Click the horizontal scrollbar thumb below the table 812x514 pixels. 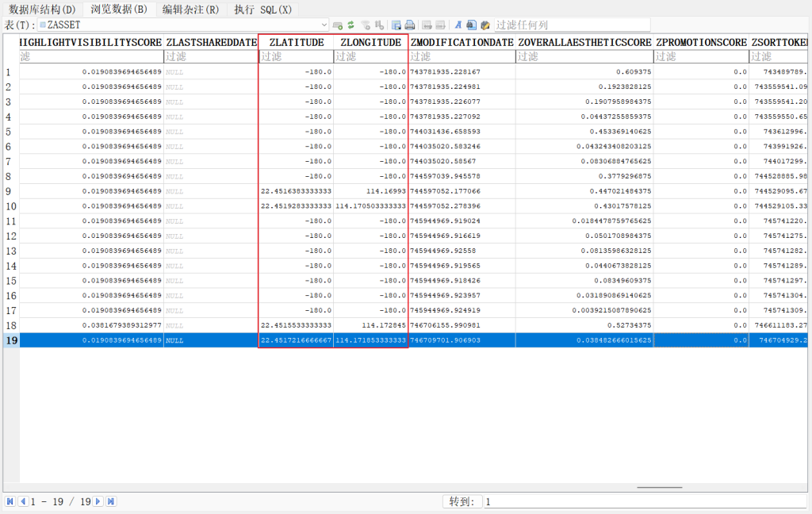point(659,488)
